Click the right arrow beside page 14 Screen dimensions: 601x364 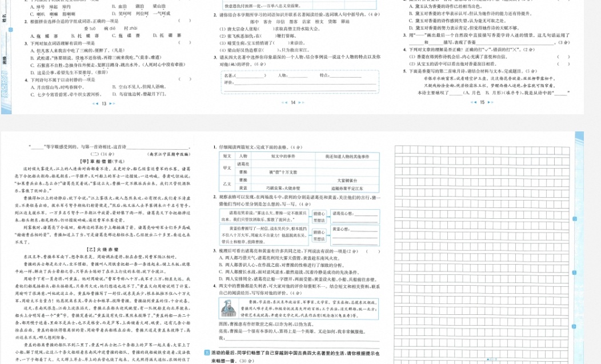point(302,102)
